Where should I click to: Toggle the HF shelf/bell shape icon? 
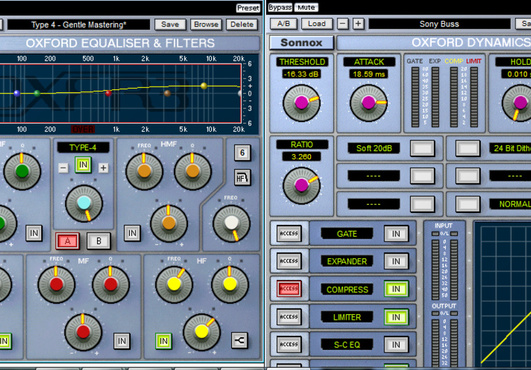(x=239, y=340)
